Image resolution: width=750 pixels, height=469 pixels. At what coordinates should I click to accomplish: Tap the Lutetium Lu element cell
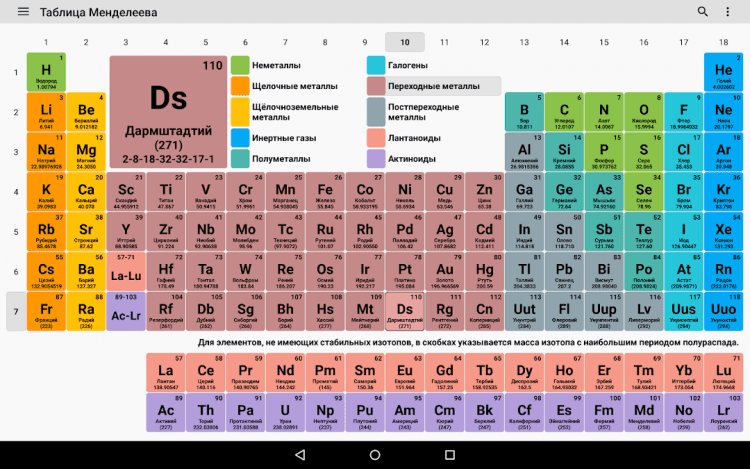click(723, 373)
